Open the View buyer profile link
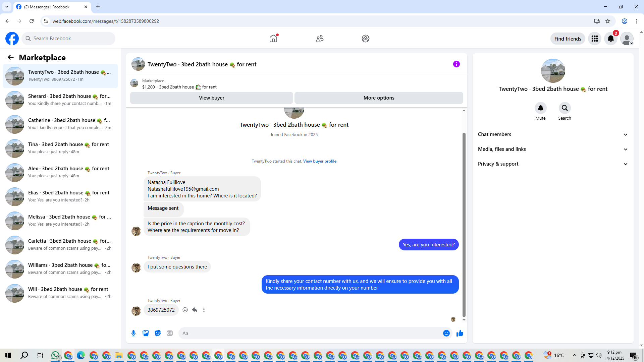 tap(319, 161)
